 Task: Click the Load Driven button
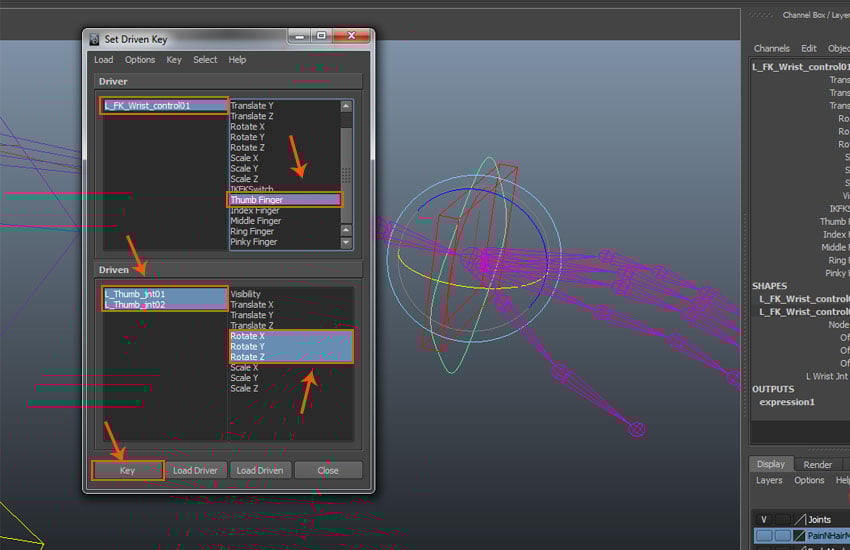pos(258,470)
